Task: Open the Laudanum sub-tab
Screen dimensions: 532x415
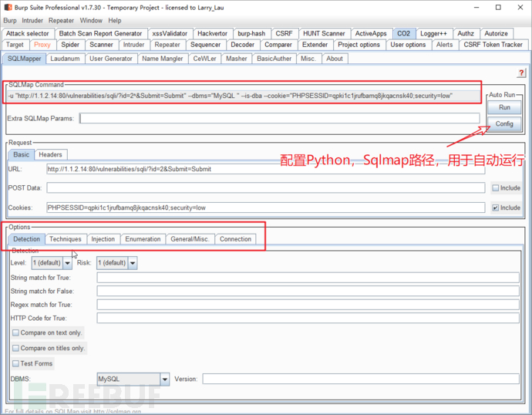Action: coord(65,59)
